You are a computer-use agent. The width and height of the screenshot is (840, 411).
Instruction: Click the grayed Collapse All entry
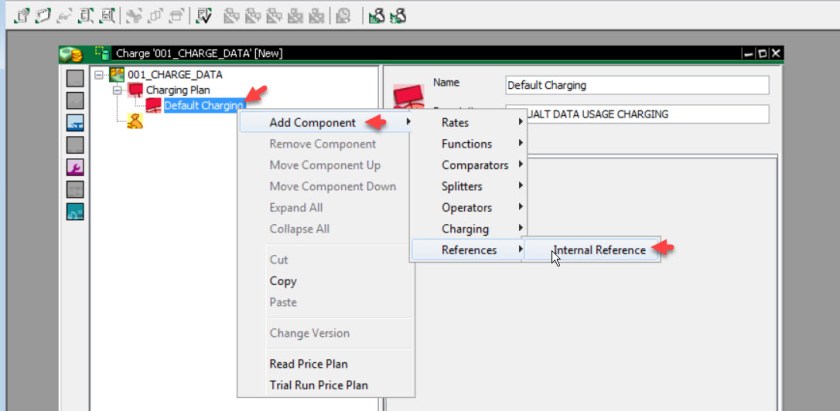(x=325, y=229)
